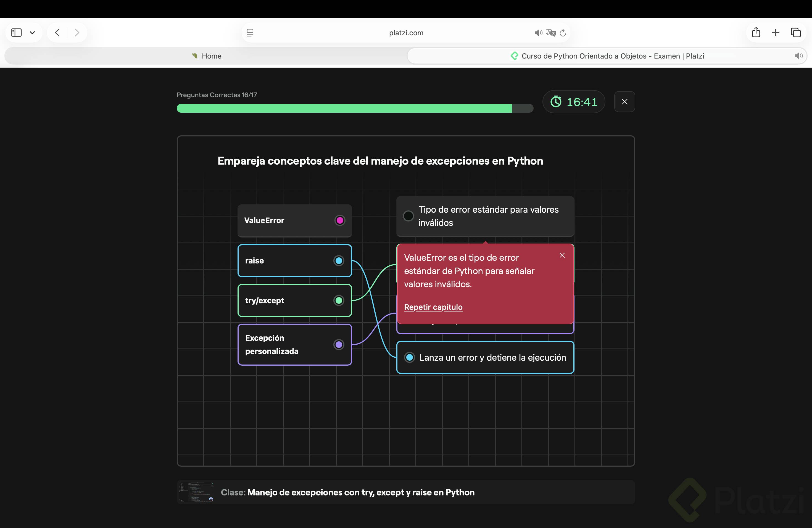Select the pink ValueError connector dot
Viewport: 812px width, 528px height.
pyautogui.click(x=339, y=220)
